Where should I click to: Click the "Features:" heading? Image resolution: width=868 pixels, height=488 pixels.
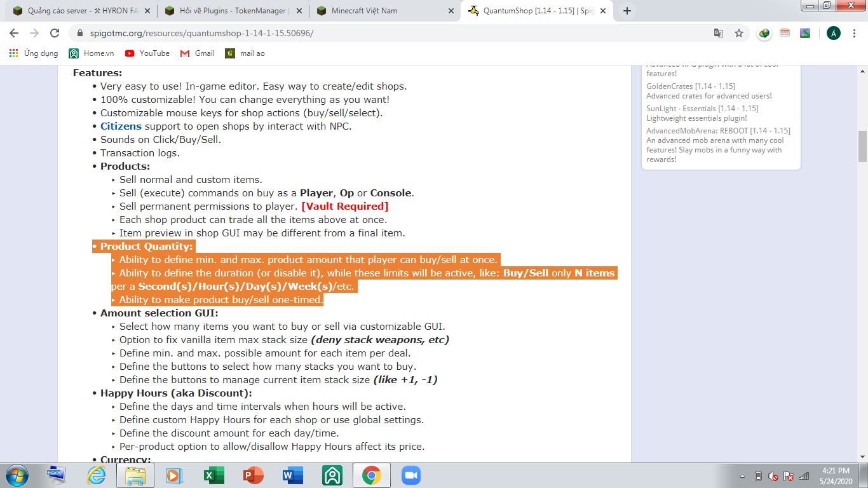tap(98, 73)
